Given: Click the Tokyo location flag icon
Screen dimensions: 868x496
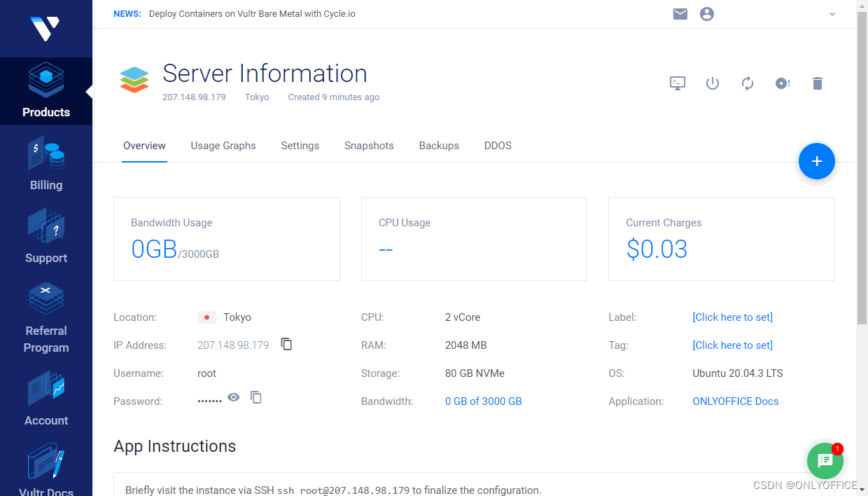Looking at the screenshot, I should pos(206,317).
